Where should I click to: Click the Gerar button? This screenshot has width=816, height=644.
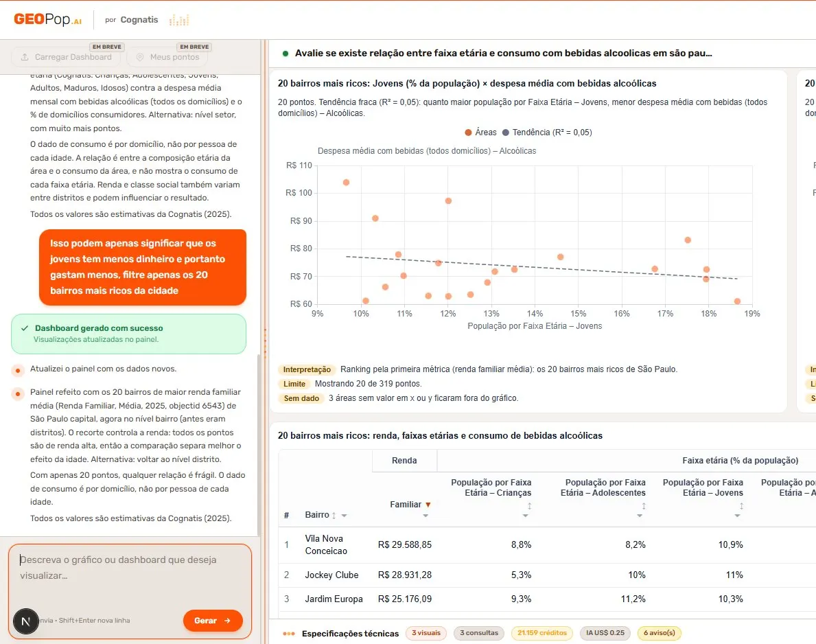213,621
